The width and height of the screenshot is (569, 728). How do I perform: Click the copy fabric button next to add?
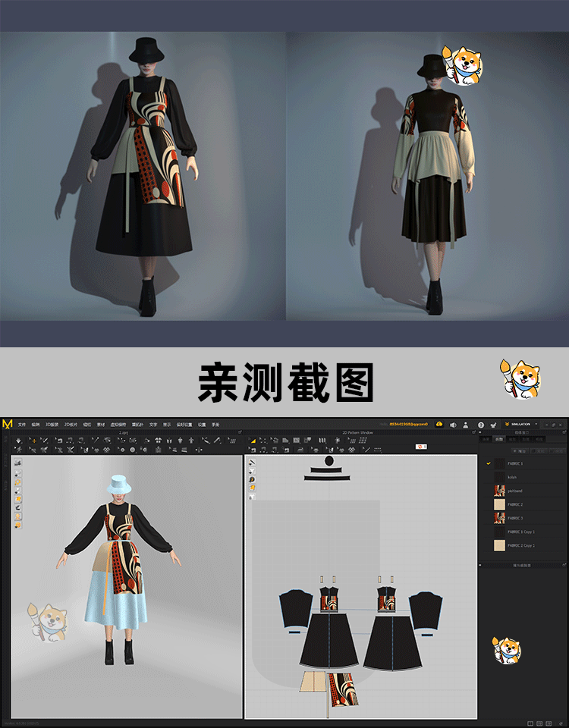click(x=539, y=450)
